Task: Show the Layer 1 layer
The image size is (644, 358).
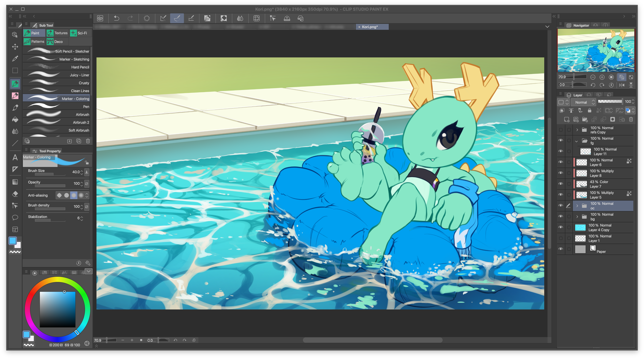Action: (561, 238)
